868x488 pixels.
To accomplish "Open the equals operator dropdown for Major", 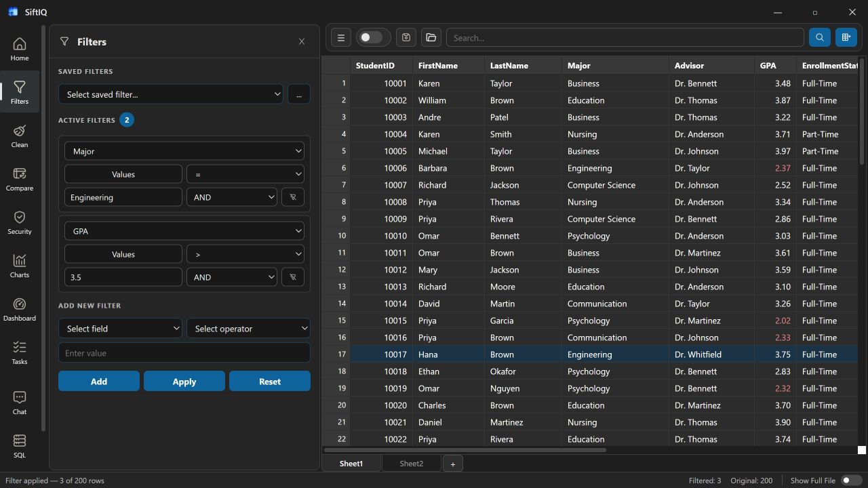I will coord(245,174).
